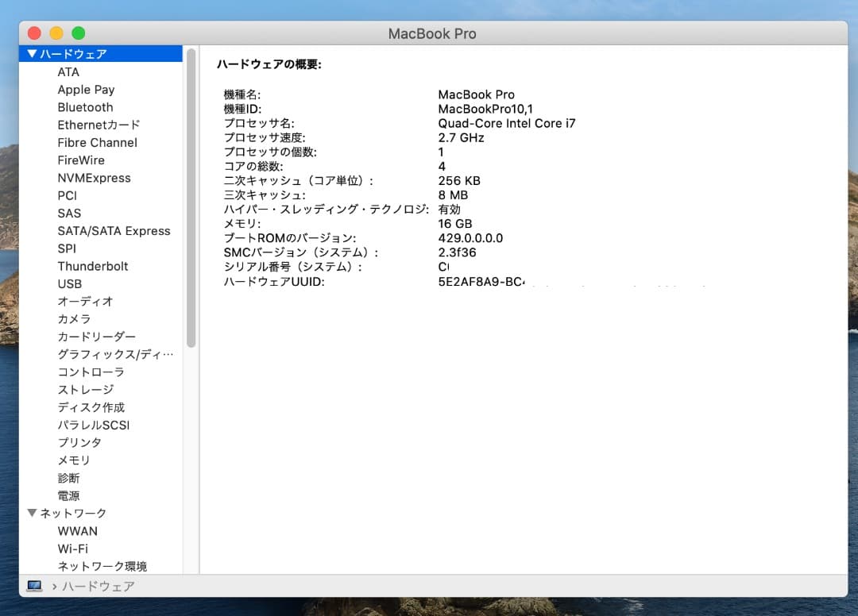Select ATA in sidebar
858x616 pixels.
click(68, 72)
